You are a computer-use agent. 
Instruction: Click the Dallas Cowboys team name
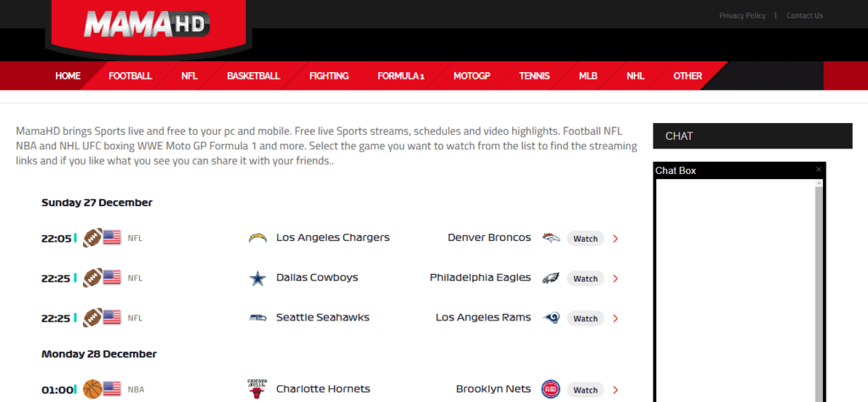[x=317, y=277]
